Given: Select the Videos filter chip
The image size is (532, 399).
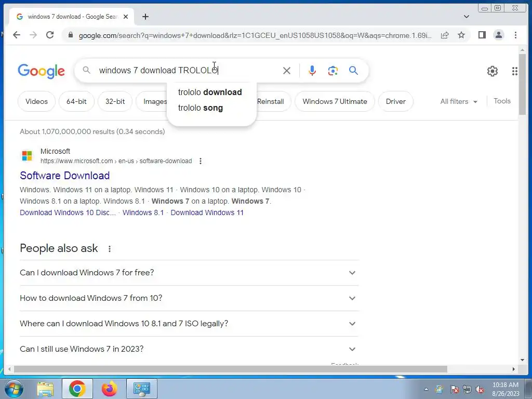Looking at the screenshot, I should 36,101.
